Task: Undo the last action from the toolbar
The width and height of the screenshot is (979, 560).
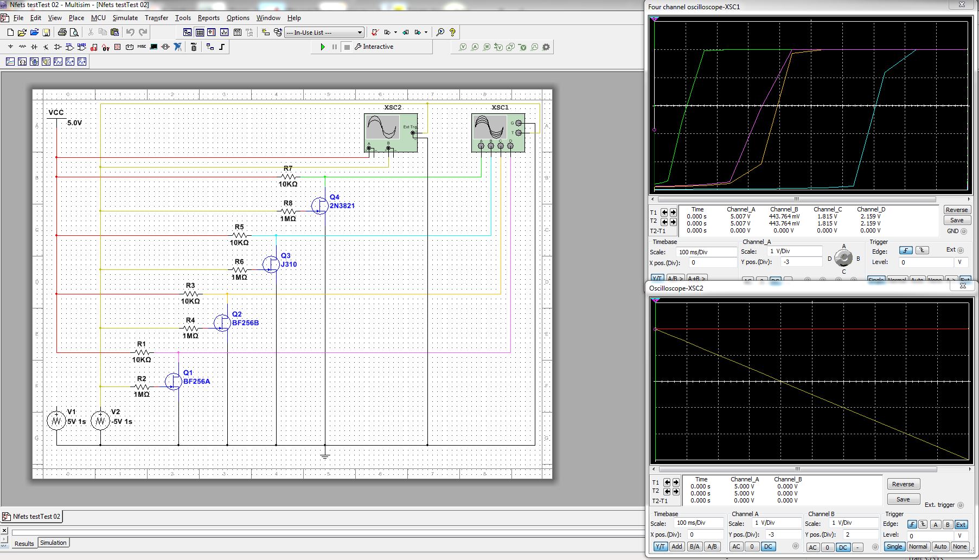Action: tap(130, 33)
